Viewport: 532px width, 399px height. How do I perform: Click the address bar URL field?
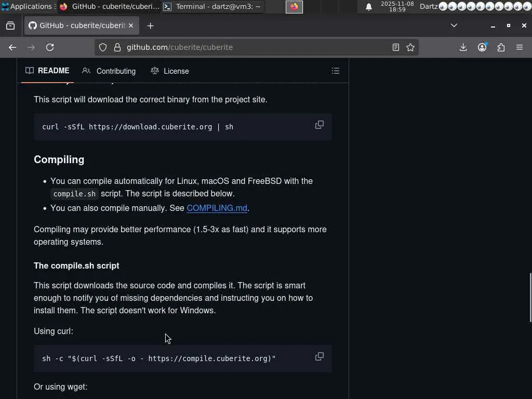[x=257, y=47]
